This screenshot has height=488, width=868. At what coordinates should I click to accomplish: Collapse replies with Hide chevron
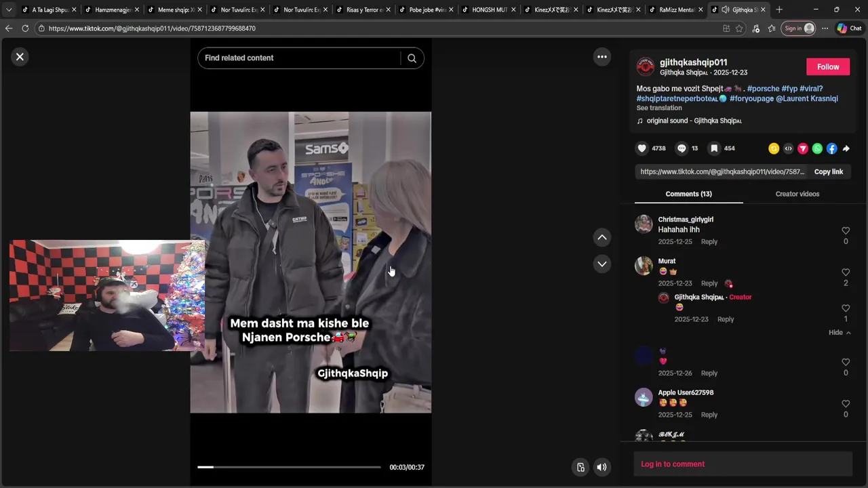point(840,333)
